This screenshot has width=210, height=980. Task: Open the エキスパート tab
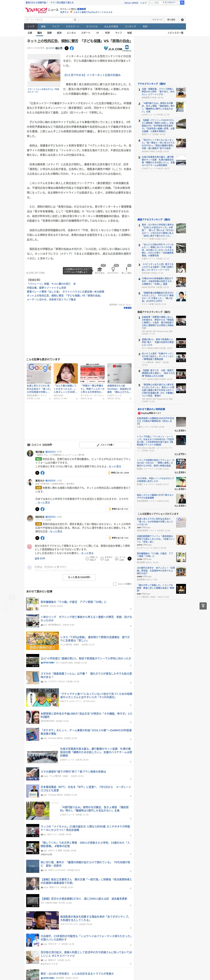point(72,27)
